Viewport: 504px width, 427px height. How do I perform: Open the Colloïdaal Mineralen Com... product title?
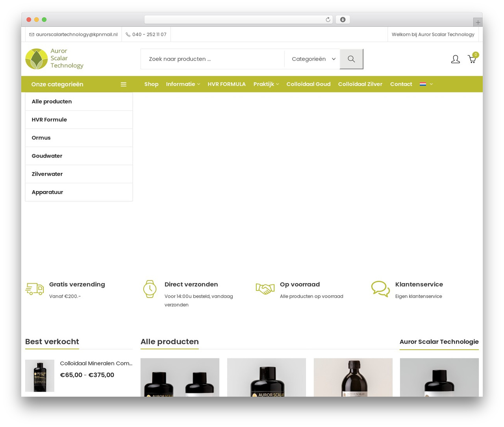click(x=96, y=364)
